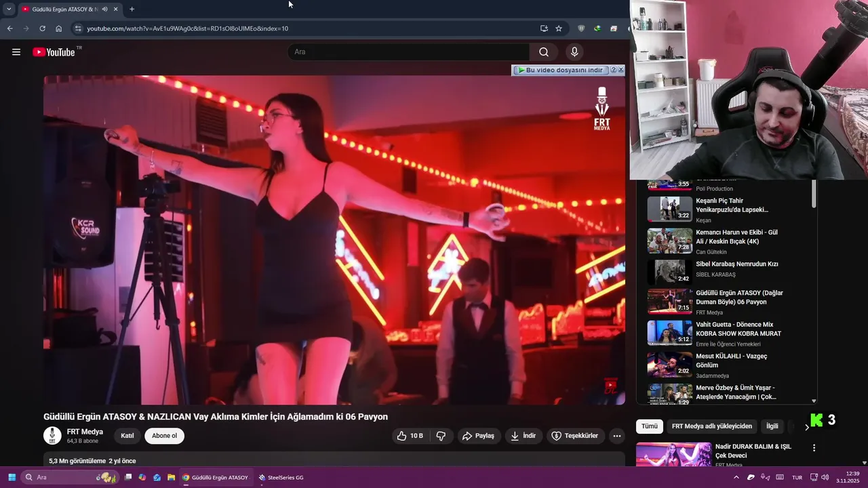Open Chrome window from taskbar
The height and width of the screenshot is (488, 868).
click(x=215, y=477)
